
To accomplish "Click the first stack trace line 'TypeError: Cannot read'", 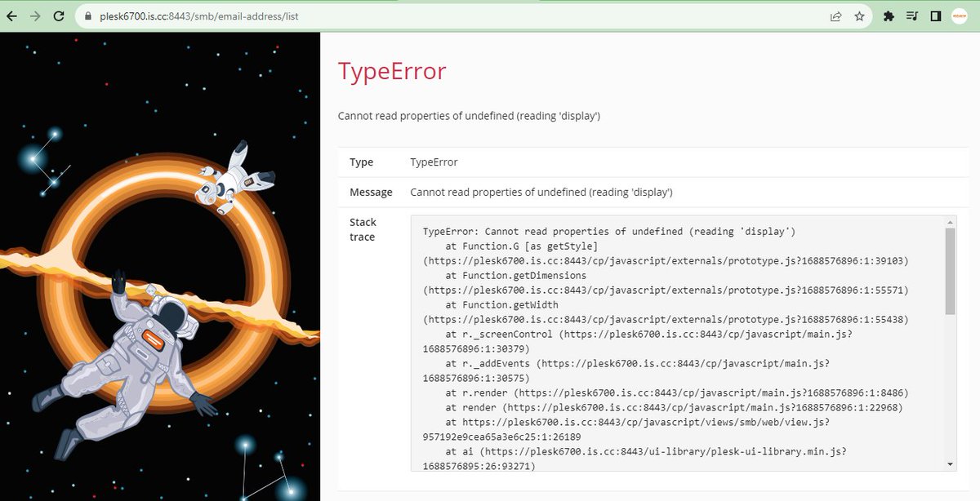I will (x=609, y=232).
